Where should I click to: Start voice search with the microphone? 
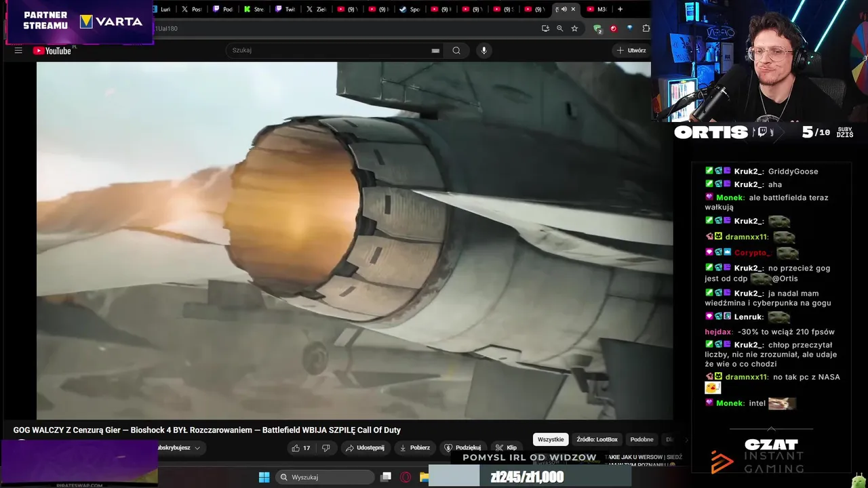coord(484,50)
